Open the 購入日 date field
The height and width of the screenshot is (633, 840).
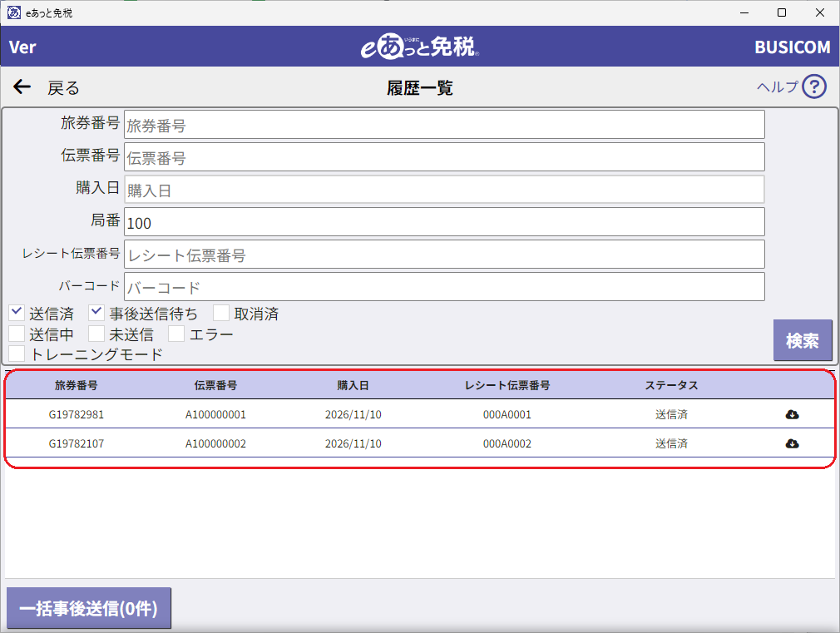tap(444, 189)
